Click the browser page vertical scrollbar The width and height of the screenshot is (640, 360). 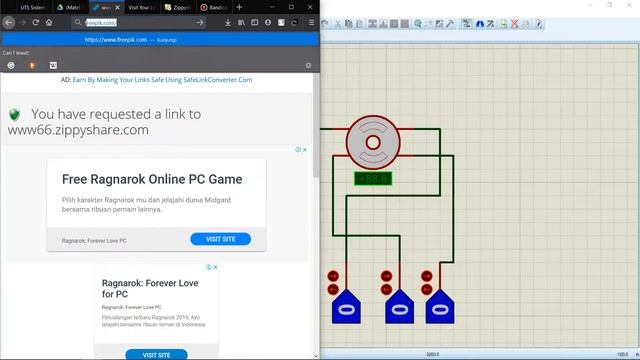click(x=316, y=125)
